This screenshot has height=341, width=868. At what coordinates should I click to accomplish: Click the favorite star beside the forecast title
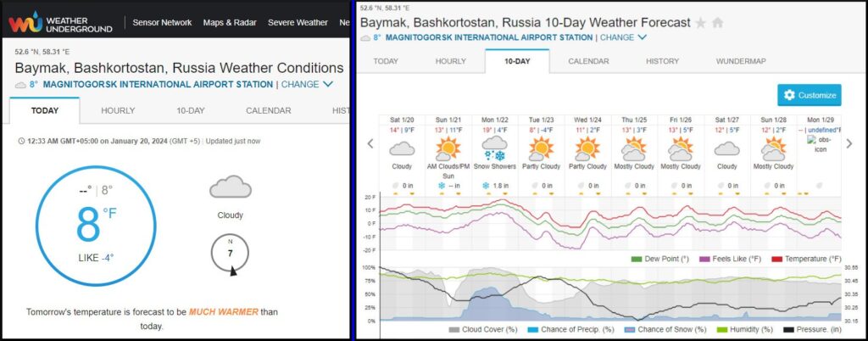(x=701, y=23)
